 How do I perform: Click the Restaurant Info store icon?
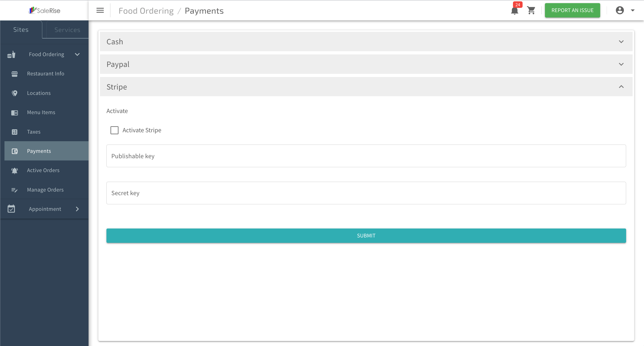click(15, 74)
